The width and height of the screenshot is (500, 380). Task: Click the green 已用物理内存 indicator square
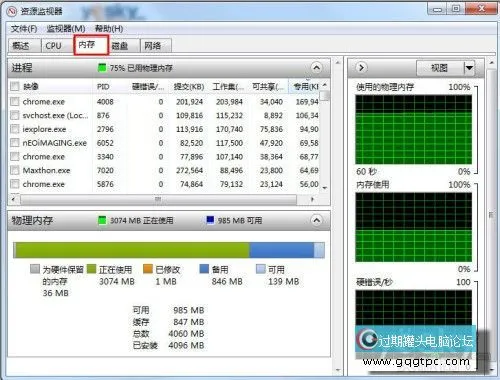[x=102, y=68]
